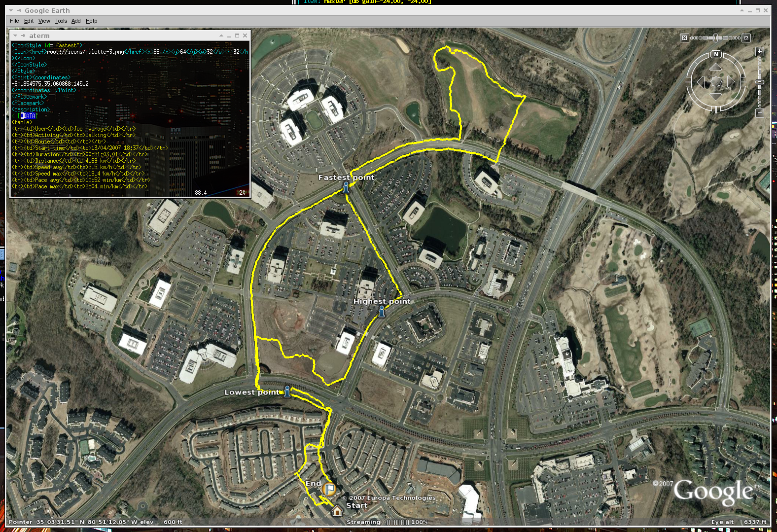Screen dimensions: 777x532
Task: Open the View menu
Action: pos(44,21)
